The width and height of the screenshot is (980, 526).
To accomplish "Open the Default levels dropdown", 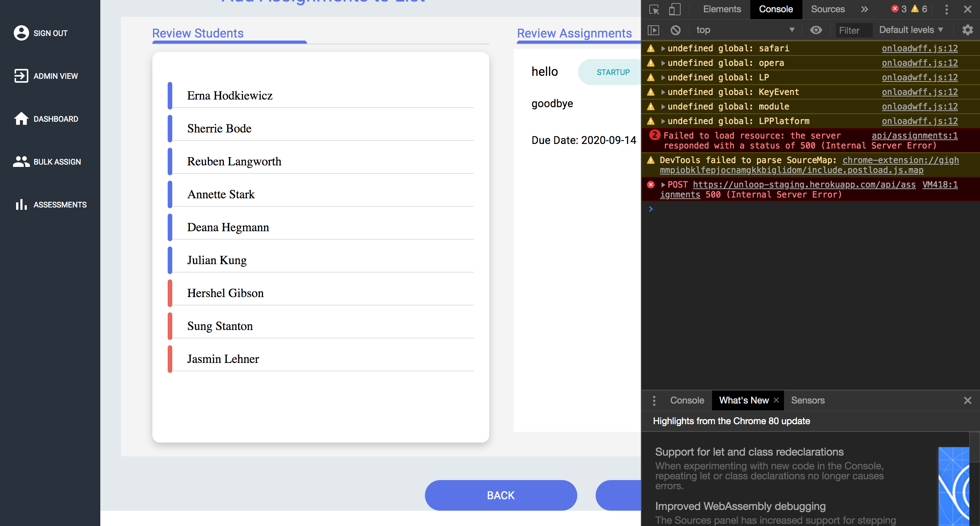I will [910, 30].
